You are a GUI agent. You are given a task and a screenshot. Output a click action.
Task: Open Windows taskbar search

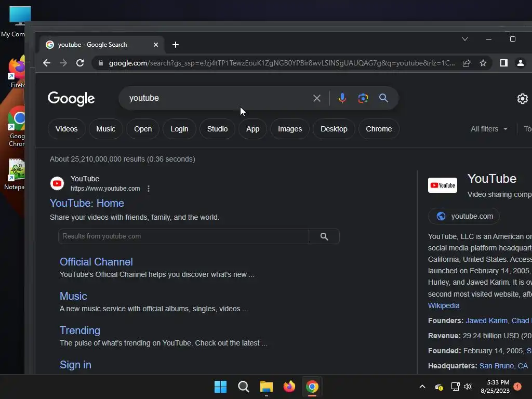coord(244,387)
